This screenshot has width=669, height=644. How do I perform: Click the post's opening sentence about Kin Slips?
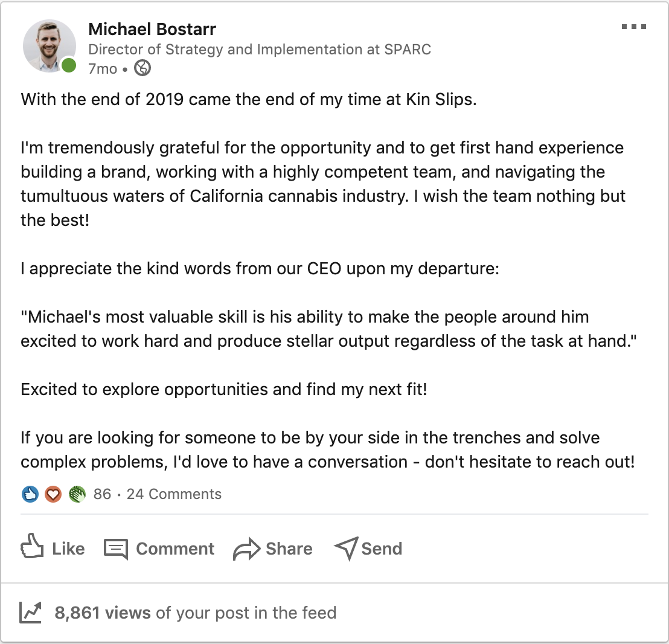(249, 99)
